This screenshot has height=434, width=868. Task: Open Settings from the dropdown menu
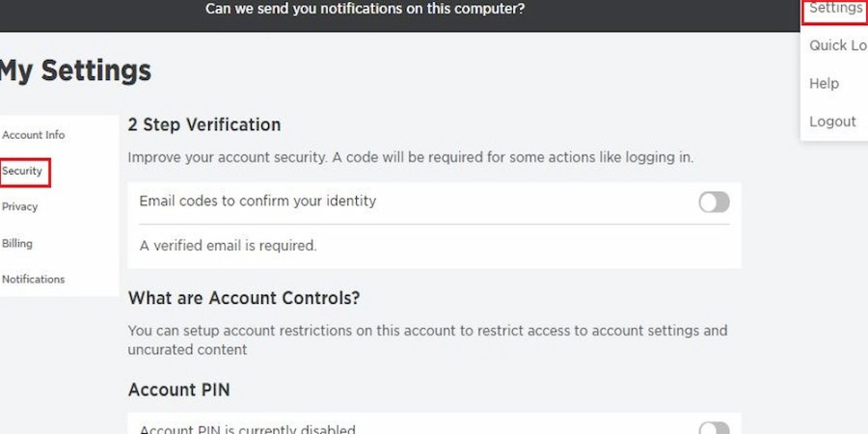pos(835,9)
